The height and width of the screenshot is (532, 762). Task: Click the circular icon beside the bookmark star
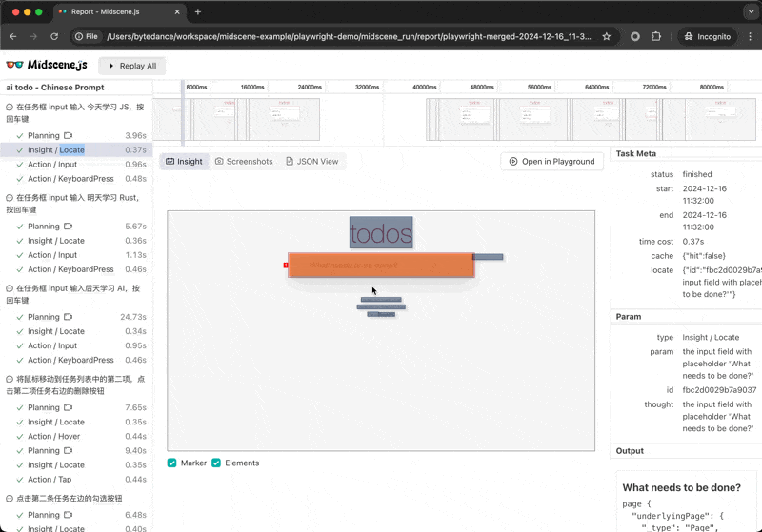pos(634,36)
